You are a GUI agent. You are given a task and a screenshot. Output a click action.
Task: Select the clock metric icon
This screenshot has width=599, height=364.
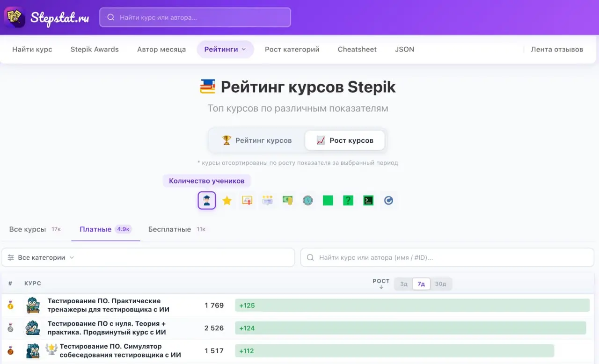[307, 200]
